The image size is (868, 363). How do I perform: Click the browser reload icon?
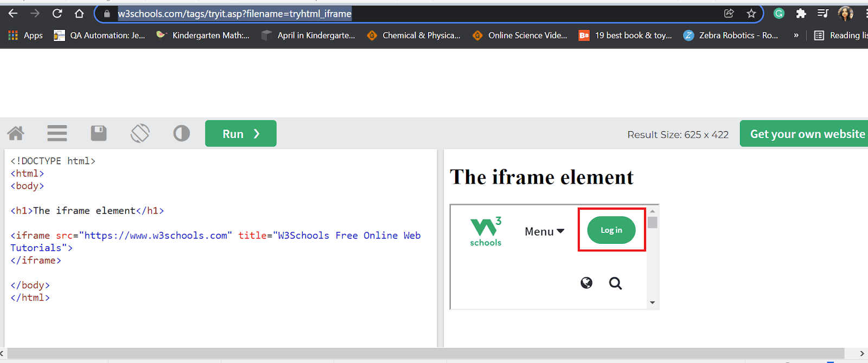click(x=57, y=14)
